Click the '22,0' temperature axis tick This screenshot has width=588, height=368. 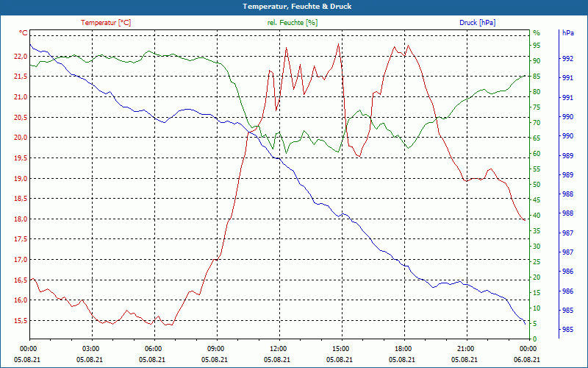(x=21, y=57)
